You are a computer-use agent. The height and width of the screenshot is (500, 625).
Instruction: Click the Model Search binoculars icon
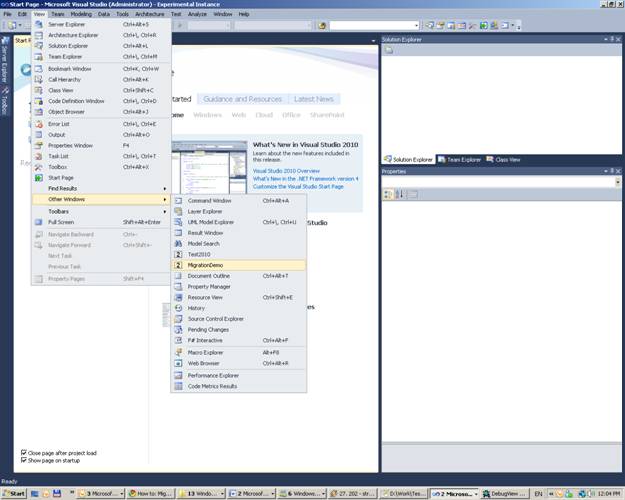point(179,244)
